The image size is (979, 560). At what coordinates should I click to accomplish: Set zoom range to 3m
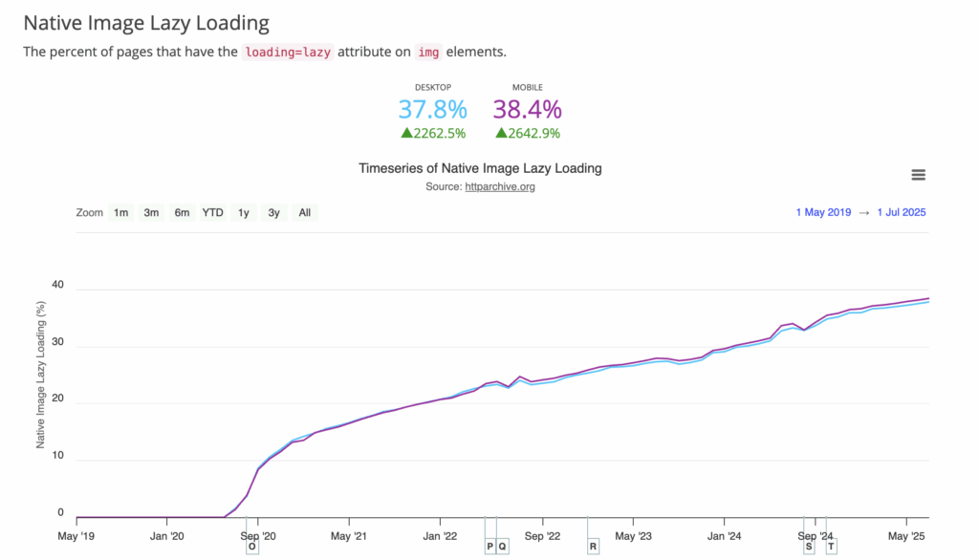151,213
